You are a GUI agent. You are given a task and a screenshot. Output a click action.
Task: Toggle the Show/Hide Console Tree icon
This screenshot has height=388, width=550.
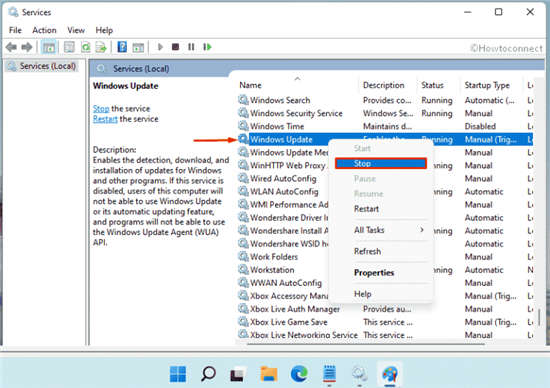point(49,47)
